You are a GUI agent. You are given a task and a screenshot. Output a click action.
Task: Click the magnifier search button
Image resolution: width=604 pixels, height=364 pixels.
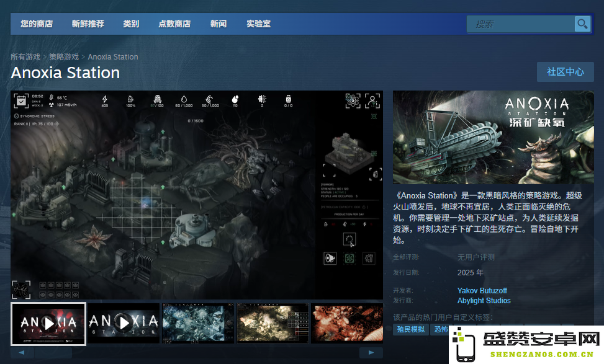pos(582,24)
